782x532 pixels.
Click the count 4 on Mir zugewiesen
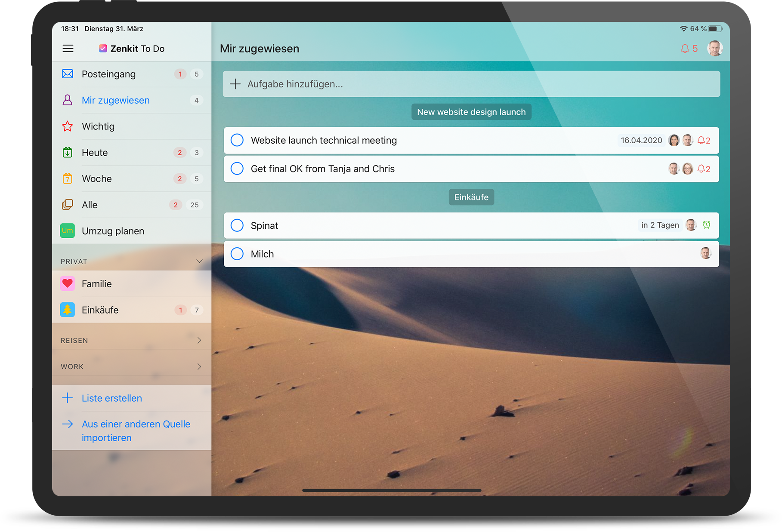[197, 100]
